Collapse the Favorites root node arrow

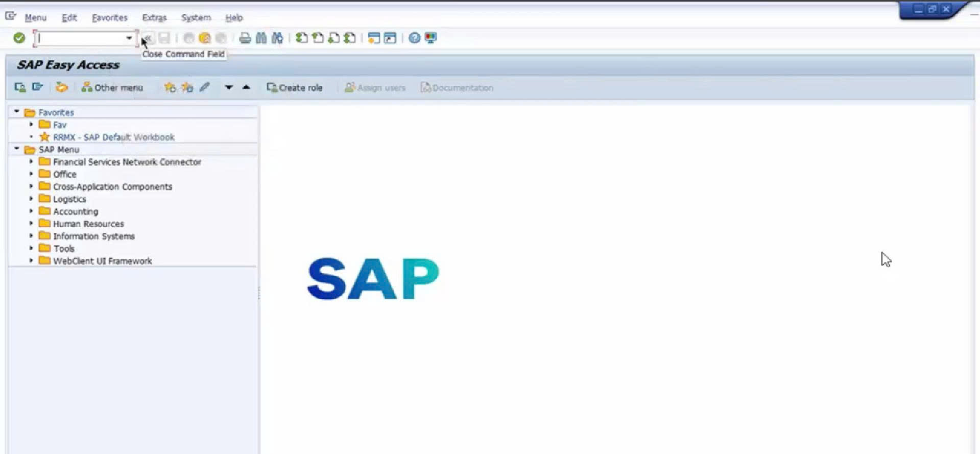click(17, 111)
